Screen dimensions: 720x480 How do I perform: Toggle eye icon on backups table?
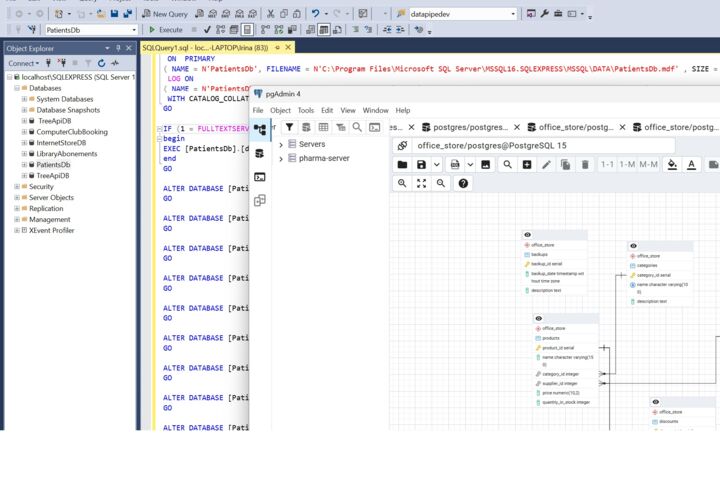tap(528, 235)
